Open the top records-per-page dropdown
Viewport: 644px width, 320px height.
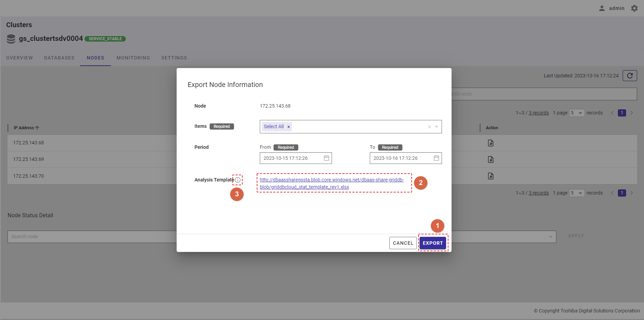(577, 113)
